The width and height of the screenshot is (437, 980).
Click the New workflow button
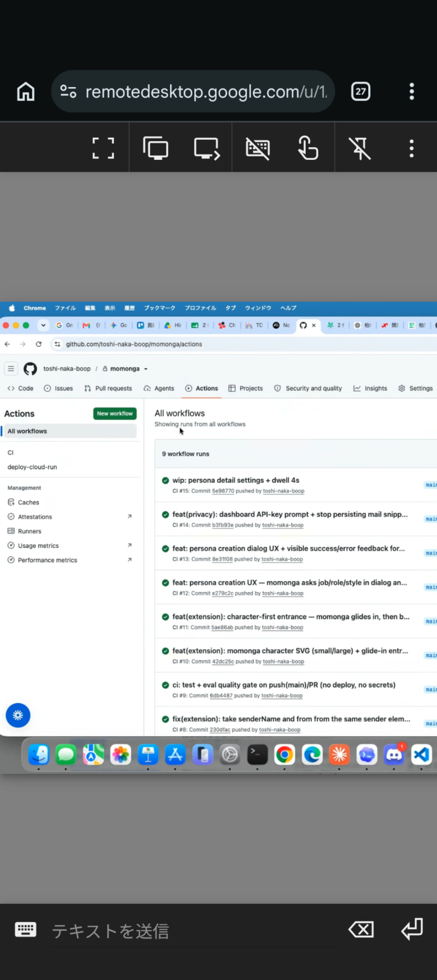pos(115,414)
